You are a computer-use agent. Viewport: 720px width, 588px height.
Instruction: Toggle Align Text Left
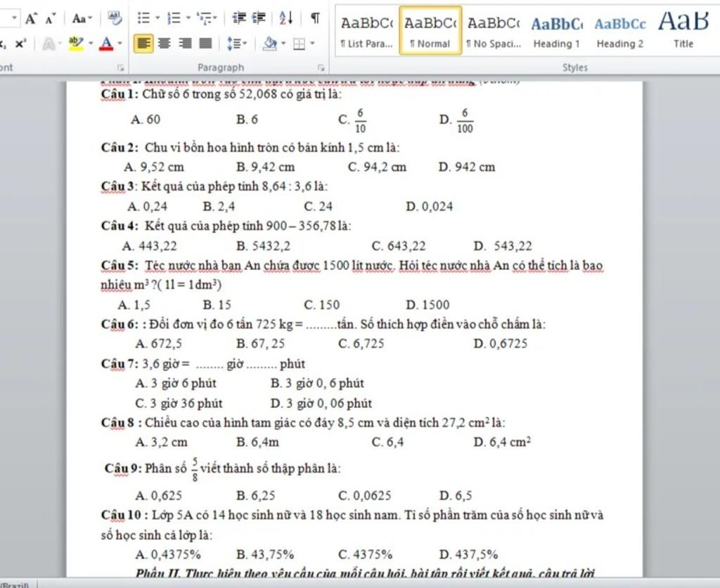point(143,44)
